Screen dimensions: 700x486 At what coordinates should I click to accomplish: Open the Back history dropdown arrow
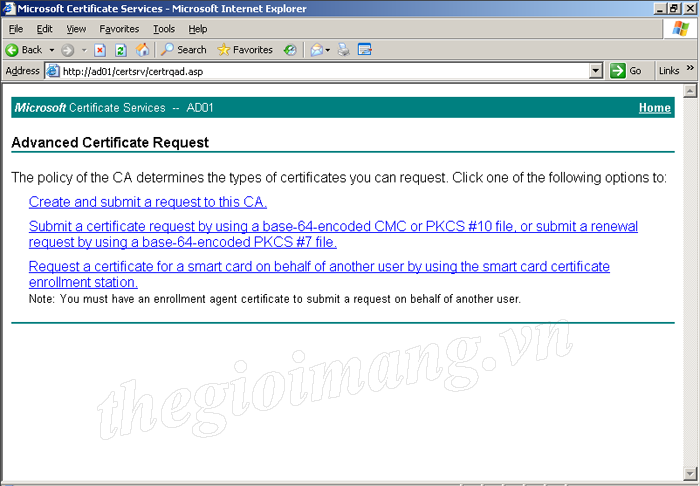click(x=52, y=50)
